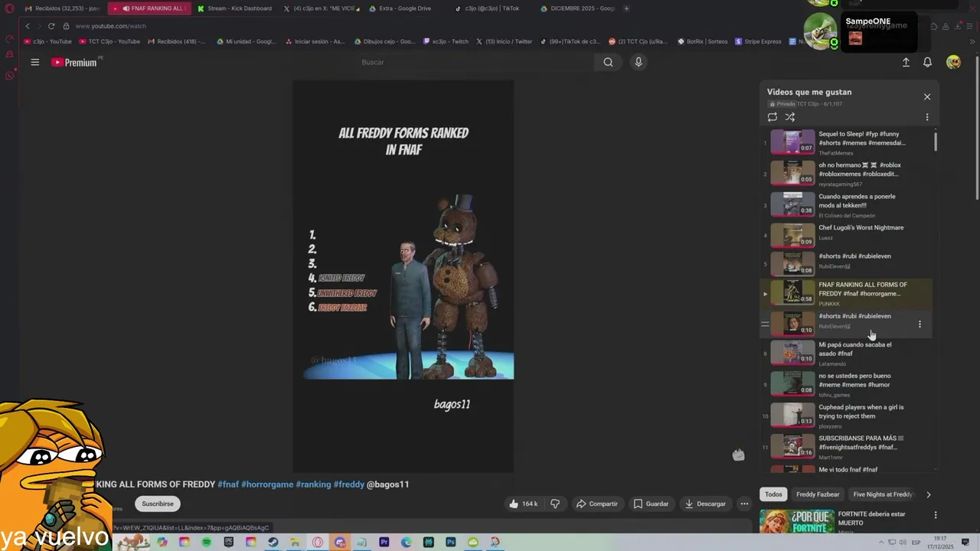The height and width of the screenshot is (551, 980).
Task: Focus the Buscar search field
Action: pyautogui.click(x=475, y=62)
